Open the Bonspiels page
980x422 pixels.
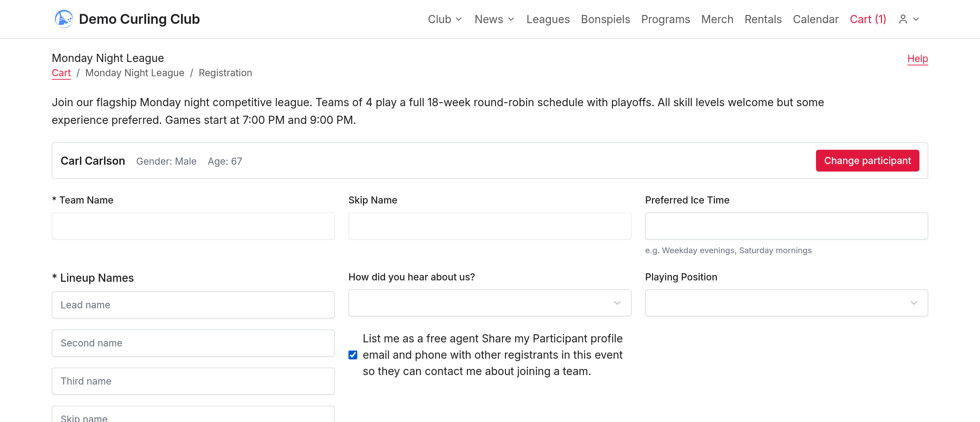click(605, 19)
